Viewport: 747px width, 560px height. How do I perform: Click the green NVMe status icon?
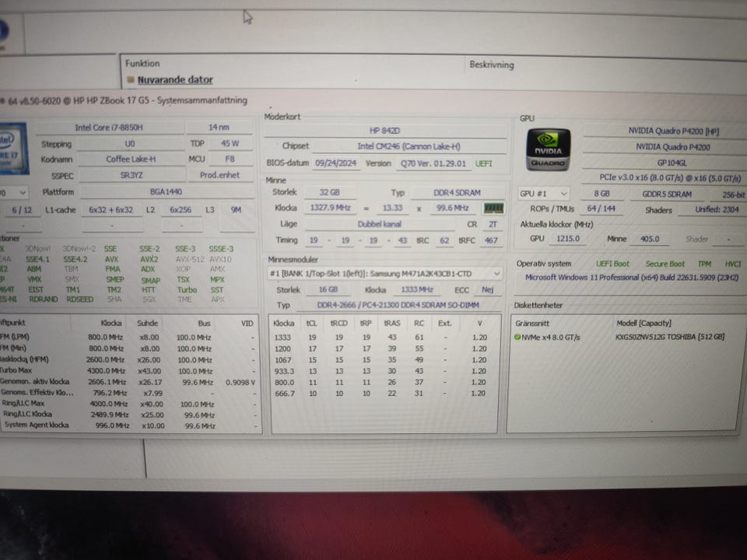click(x=517, y=337)
